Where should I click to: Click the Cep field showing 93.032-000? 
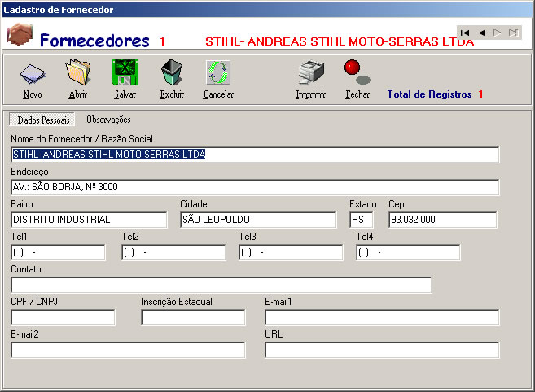[x=443, y=220]
